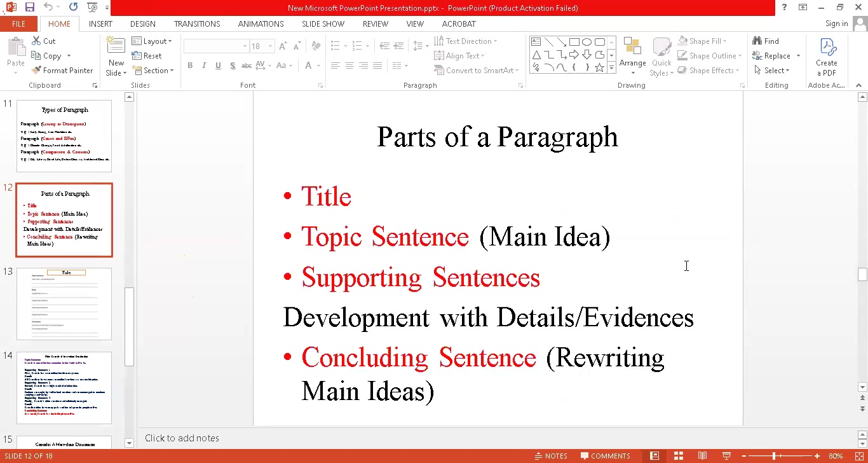Image resolution: width=868 pixels, height=463 pixels.
Task: Switch to the ANIMATIONS tab
Action: 261,24
